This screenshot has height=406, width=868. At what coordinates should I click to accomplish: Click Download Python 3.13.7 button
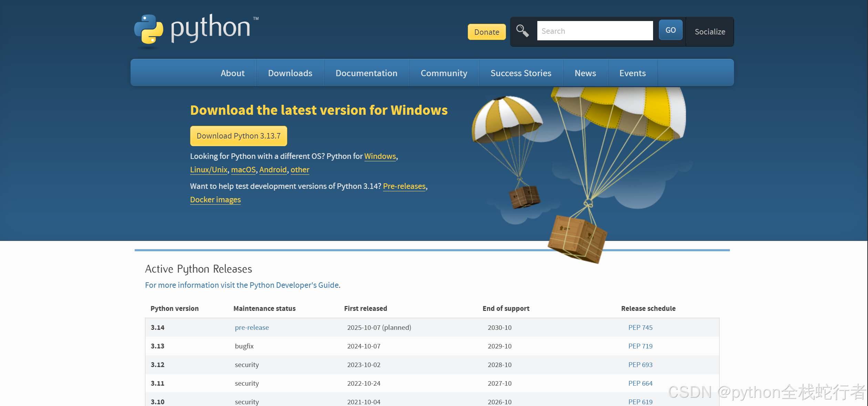pyautogui.click(x=238, y=136)
